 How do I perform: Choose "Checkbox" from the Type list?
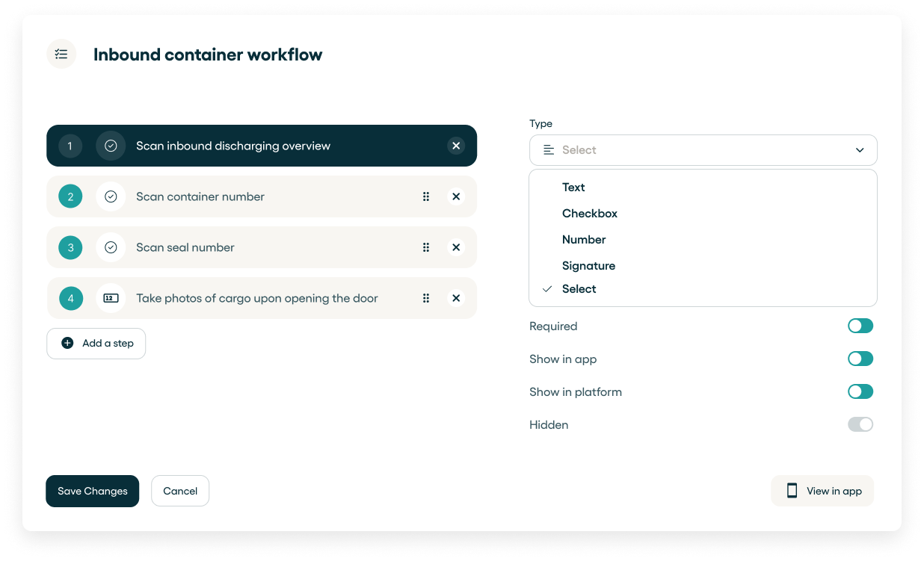point(590,214)
